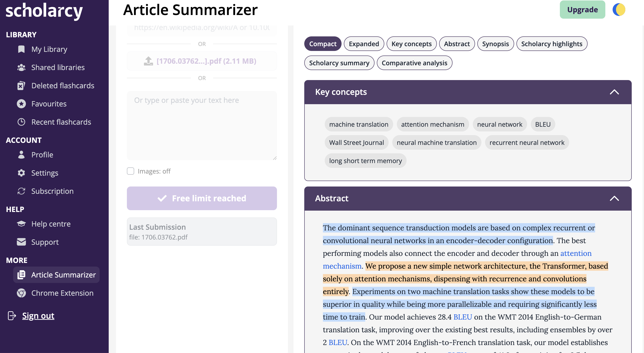
Task: Click the Recent flashcards clock icon
Action: pos(21,122)
